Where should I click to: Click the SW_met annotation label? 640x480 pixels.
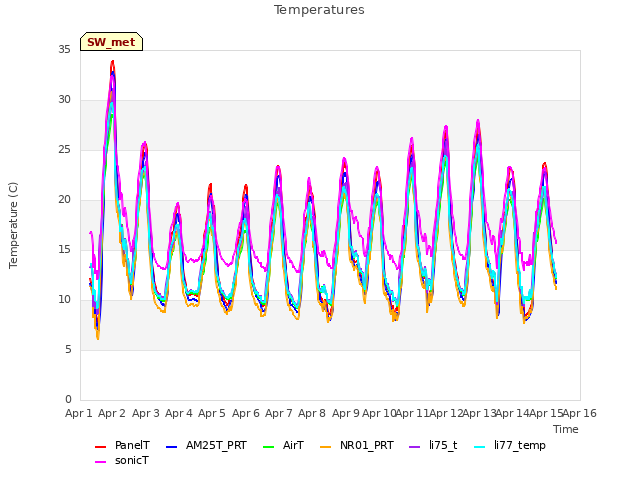111,42
